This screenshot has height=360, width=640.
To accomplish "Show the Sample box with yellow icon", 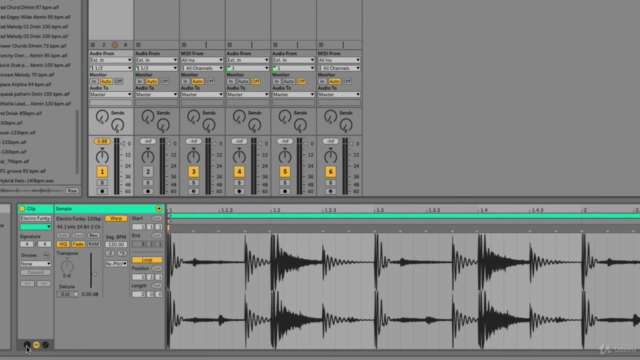I will [x=36, y=345].
